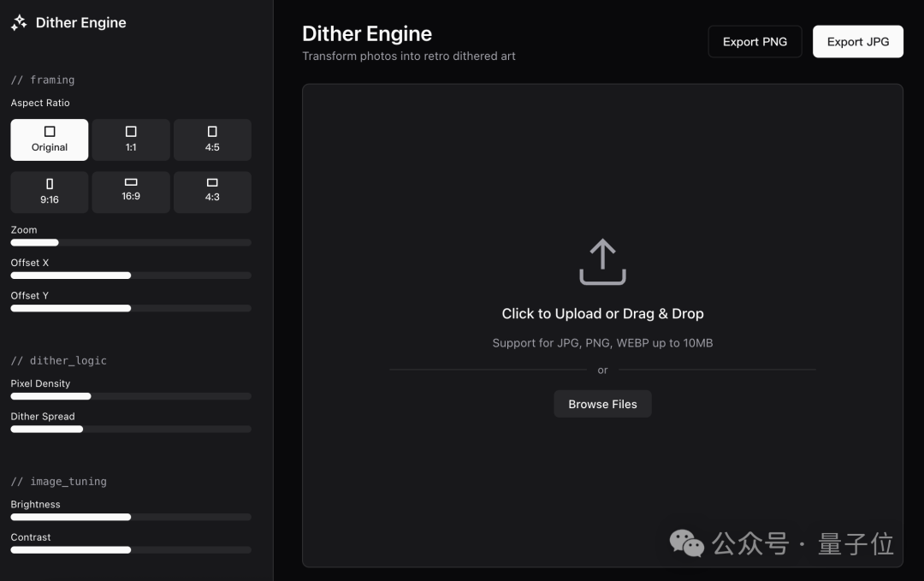Pick the 16:9 aspect ratio

(x=131, y=192)
